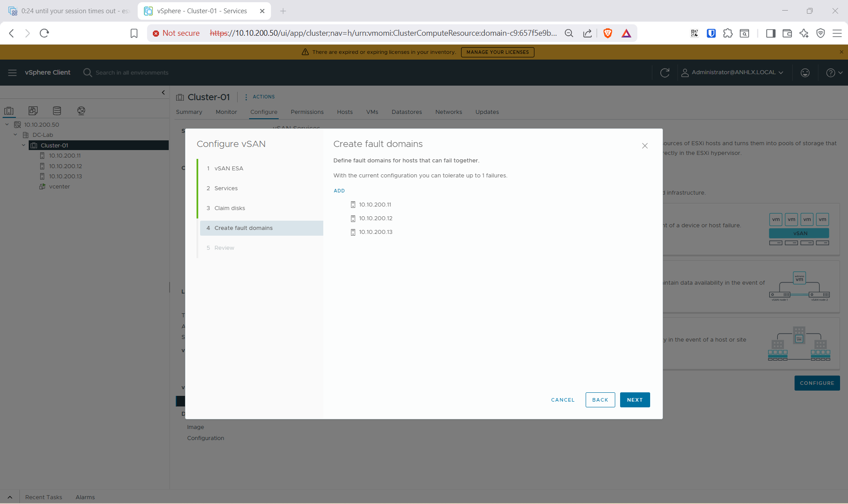Refresh vSphere Client data icon
This screenshot has height=504, width=848.
pos(665,72)
